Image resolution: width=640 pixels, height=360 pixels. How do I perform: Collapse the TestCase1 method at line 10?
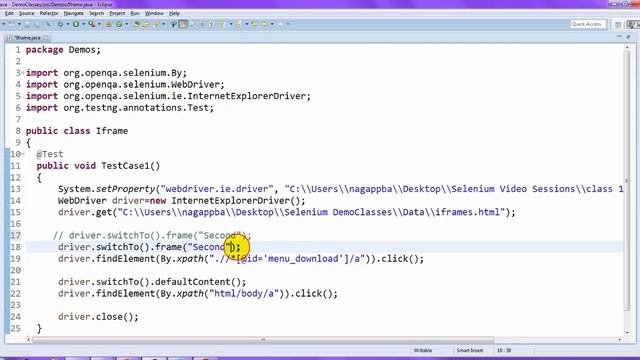pos(23,154)
